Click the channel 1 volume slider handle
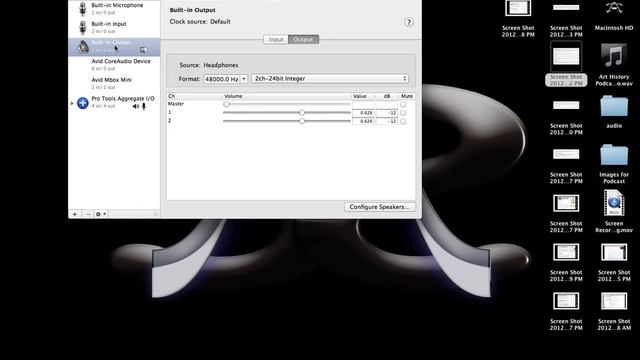Image resolution: width=640 pixels, height=360 pixels. click(x=302, y=113)
